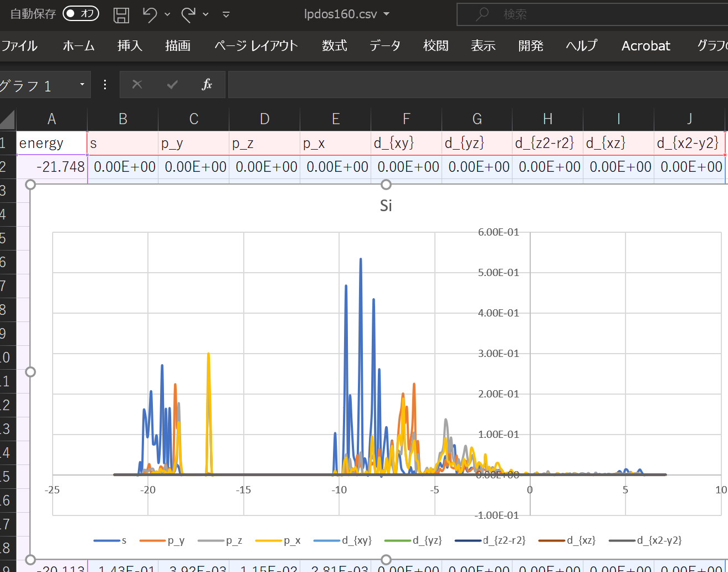Click the 'p_z' legend entry
The height and width of the screenshot is (572, 728).
click(220, 540)
